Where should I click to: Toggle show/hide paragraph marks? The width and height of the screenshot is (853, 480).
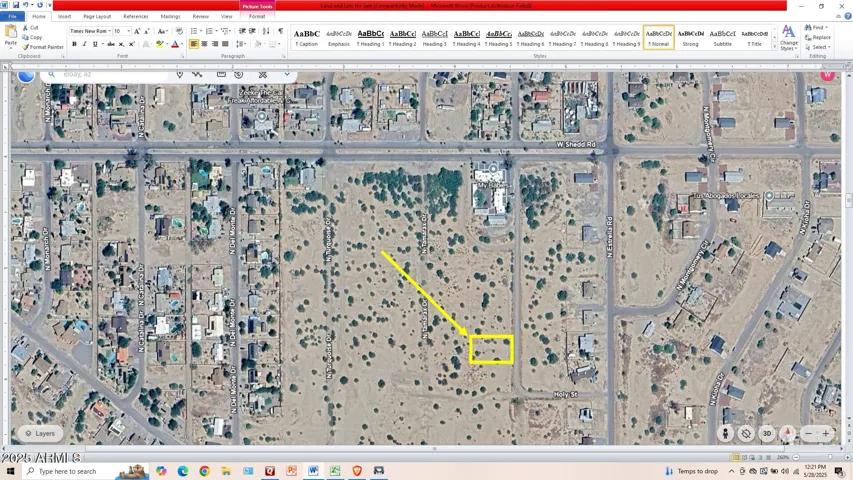pyautogui.click(x=281, y=31)
